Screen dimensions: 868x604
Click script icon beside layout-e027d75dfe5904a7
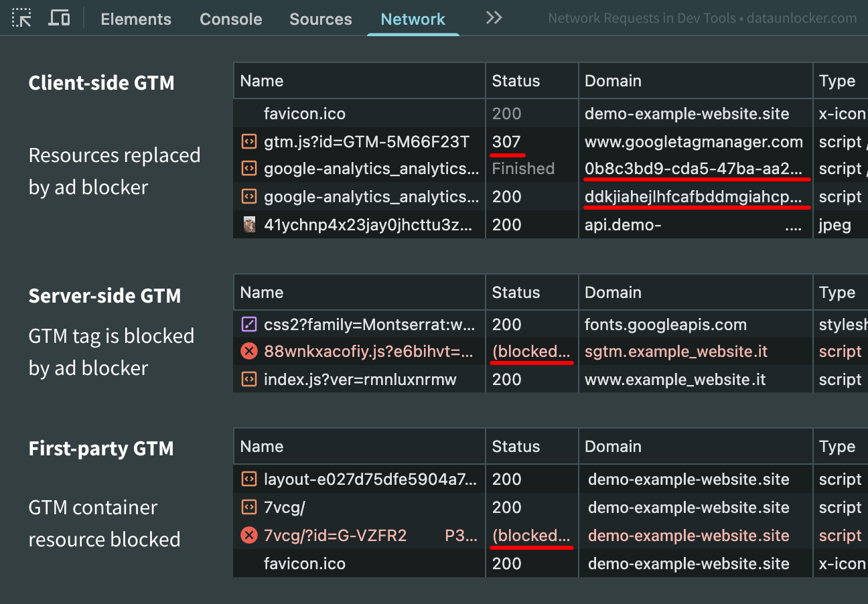pyautogui.click(x=248, y=479)
